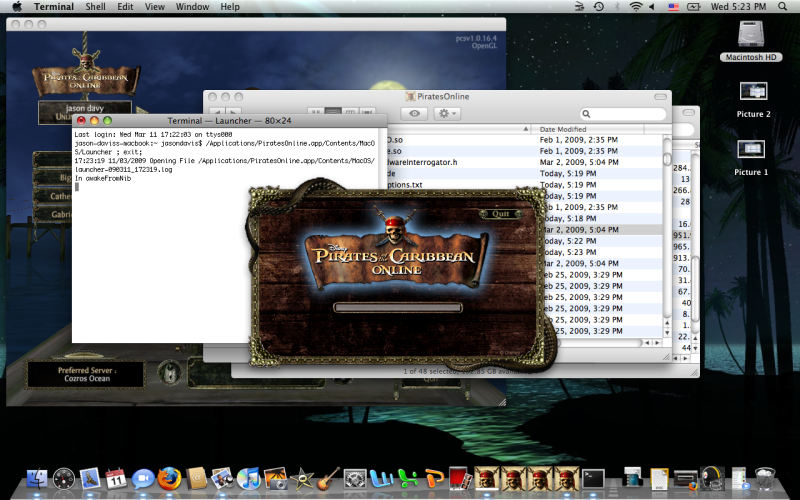Click the oday, 5:23 PM date cell
Image resolution: width=800 pixels, height=500 pixels.
(569, 252)
